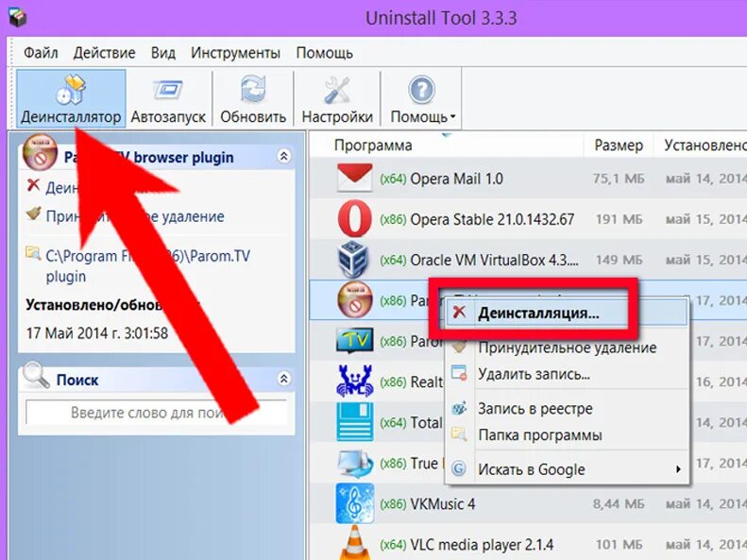Click the Total Commander floppy disk icon

pos(354,422)
